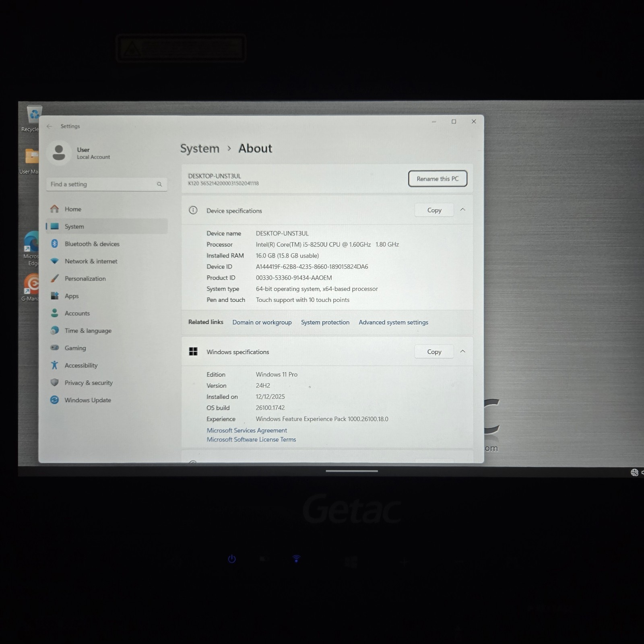Copy the Windows specifications
This screenshot has height=644, width=644.
point(434,352)
